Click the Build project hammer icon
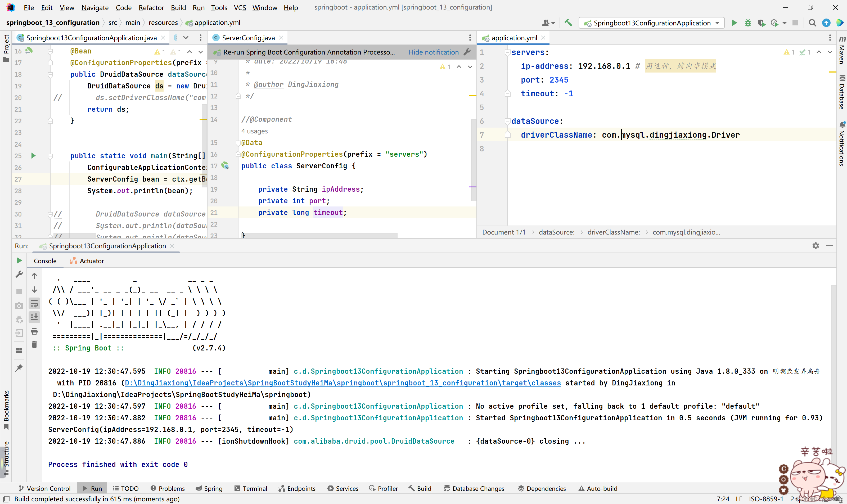 pos(568,23)
